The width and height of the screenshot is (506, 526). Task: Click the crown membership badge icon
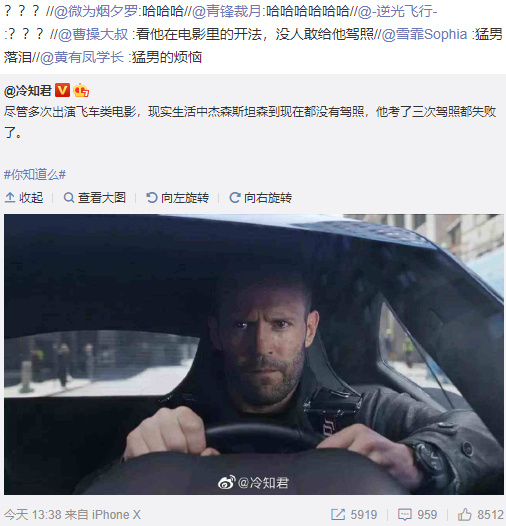pyautogui.click(x=81, y=90)
